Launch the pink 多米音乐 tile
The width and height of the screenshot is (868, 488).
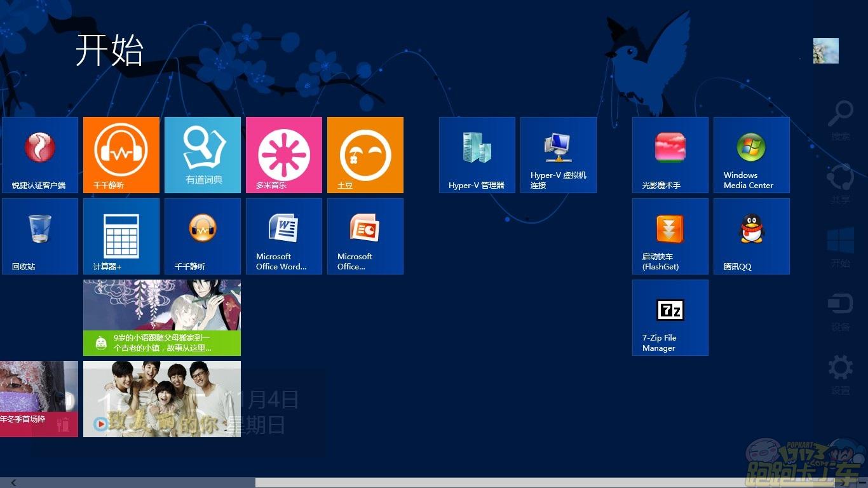[x=284, y=155]
